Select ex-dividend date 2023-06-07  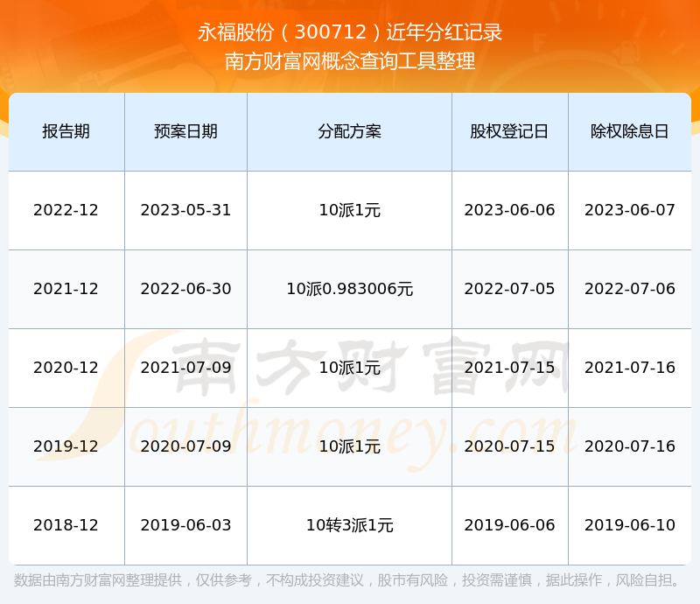click(x=629, y=210)
